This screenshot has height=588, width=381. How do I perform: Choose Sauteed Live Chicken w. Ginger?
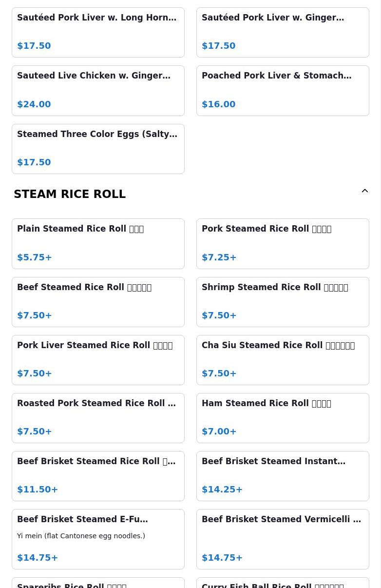click(98, 90)
